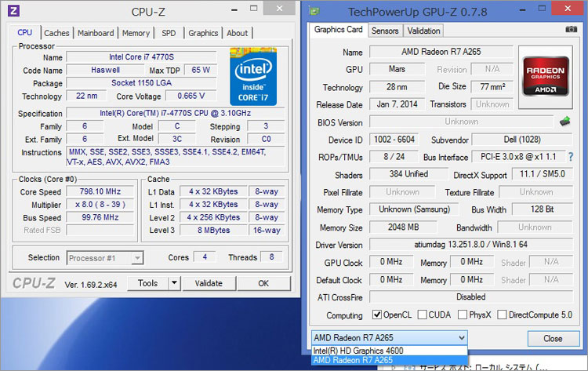588x371 pixels.
Task: Click the OK button in CPU-Z
Action: pyautogui.click(x=263, y=283)
